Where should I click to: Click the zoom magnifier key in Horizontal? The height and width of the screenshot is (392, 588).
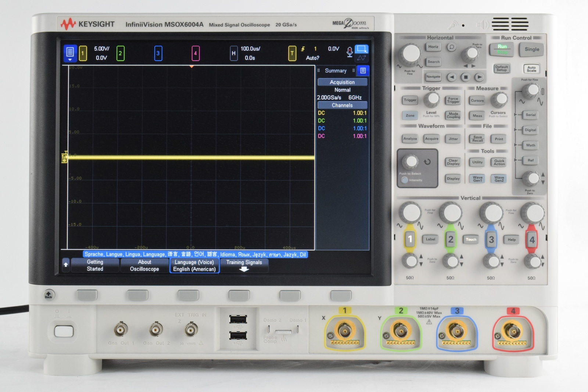click(452, 47)
